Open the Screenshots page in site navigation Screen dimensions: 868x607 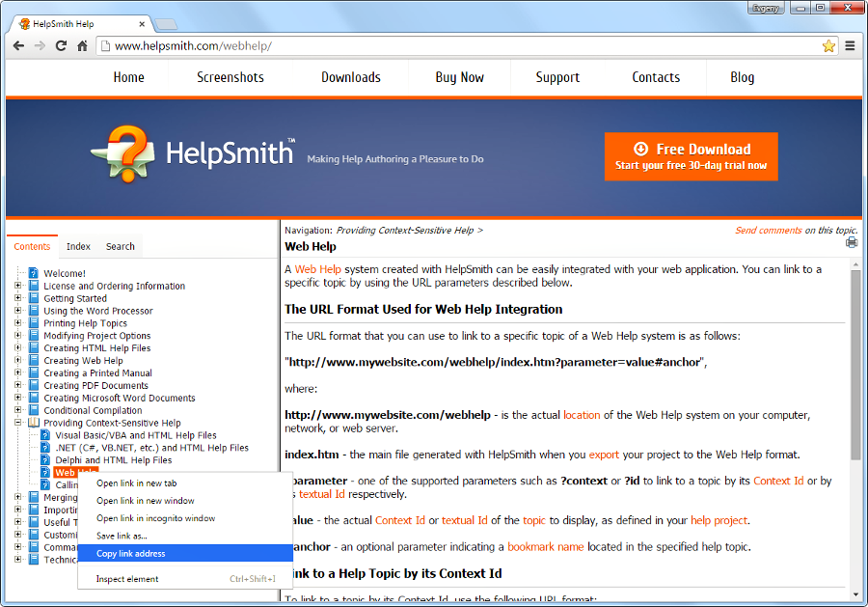click(x=231, y=77)
